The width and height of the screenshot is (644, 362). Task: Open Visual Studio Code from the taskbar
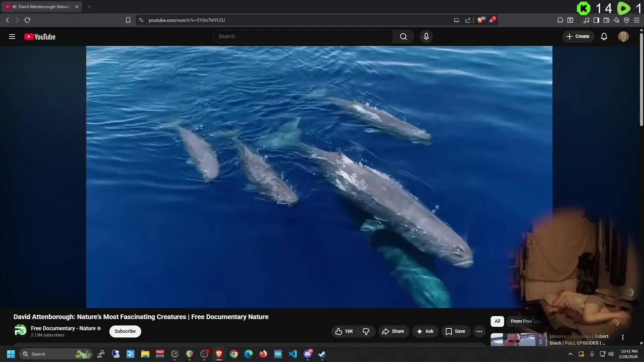293,354
